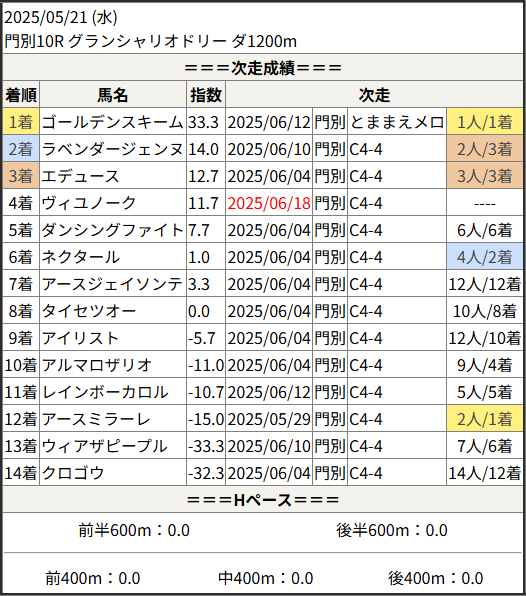Select index value 33.3
Viewport: 526px width, 596px height.
click(x=203, y=122)
